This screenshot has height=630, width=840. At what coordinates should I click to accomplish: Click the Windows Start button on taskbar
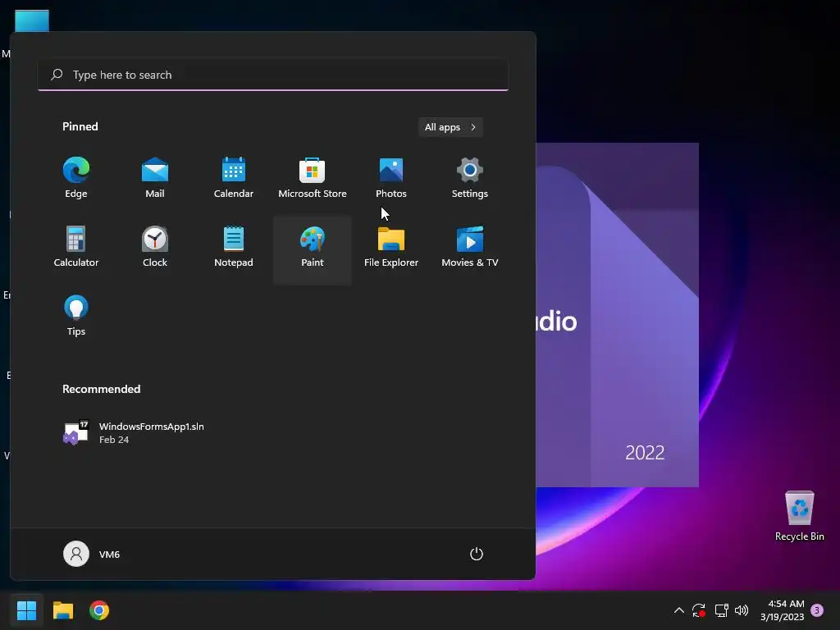[x=26, y=610]
